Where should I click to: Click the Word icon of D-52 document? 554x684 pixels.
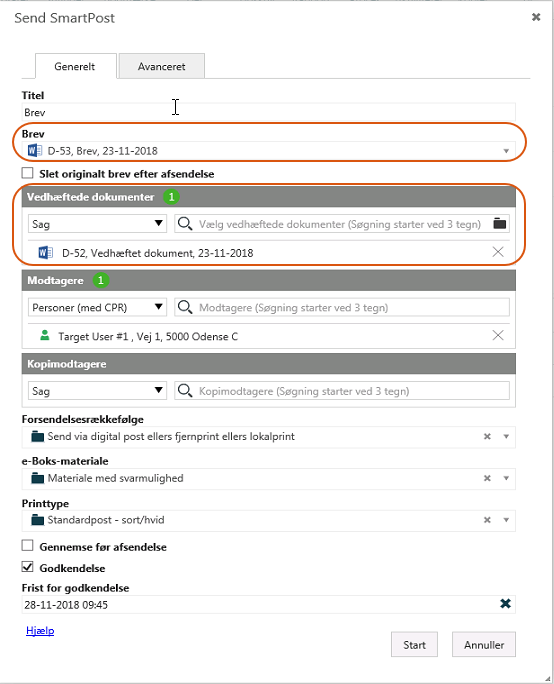(46, 253)
